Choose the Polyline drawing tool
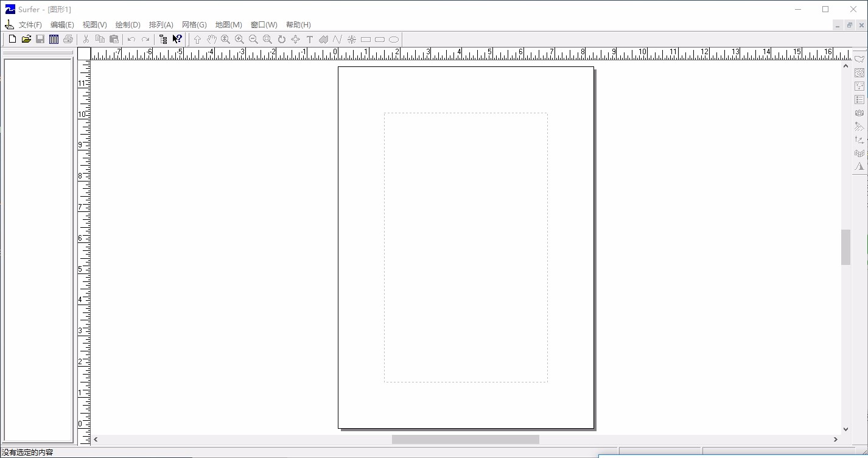Viewport: 868px width, 458px height. pos(337,39)
